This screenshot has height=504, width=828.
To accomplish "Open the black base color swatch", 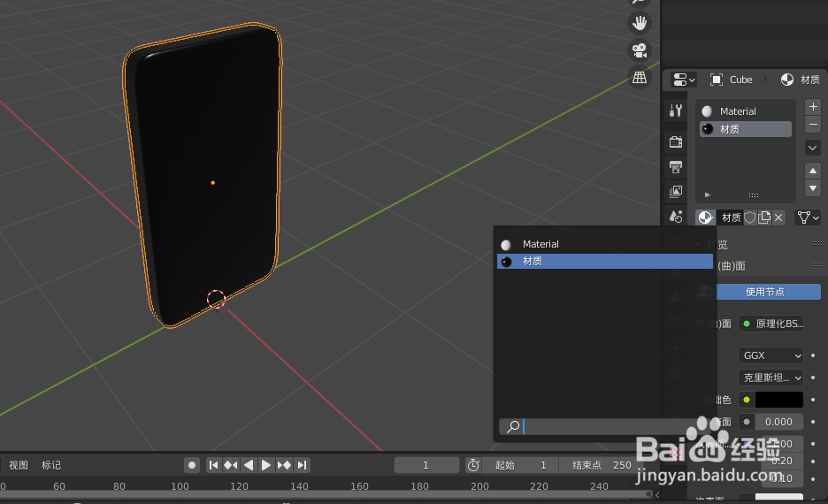I will click(778, 400).
